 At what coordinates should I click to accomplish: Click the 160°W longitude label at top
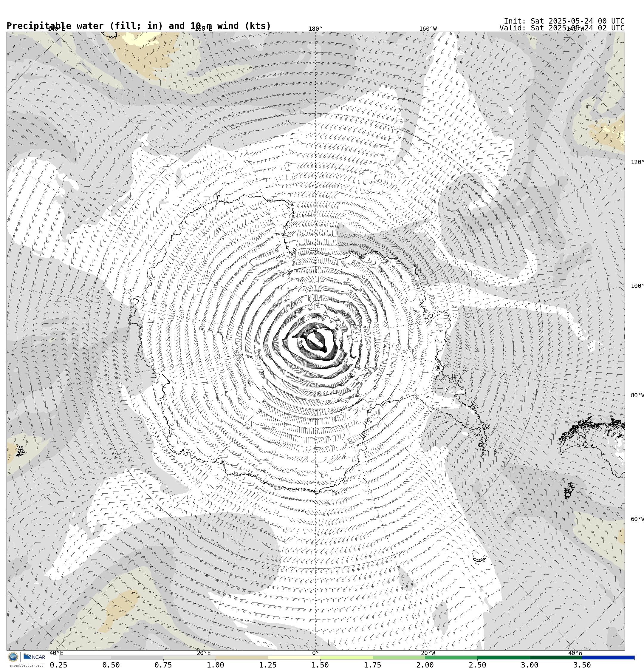[x=428, y=29]
